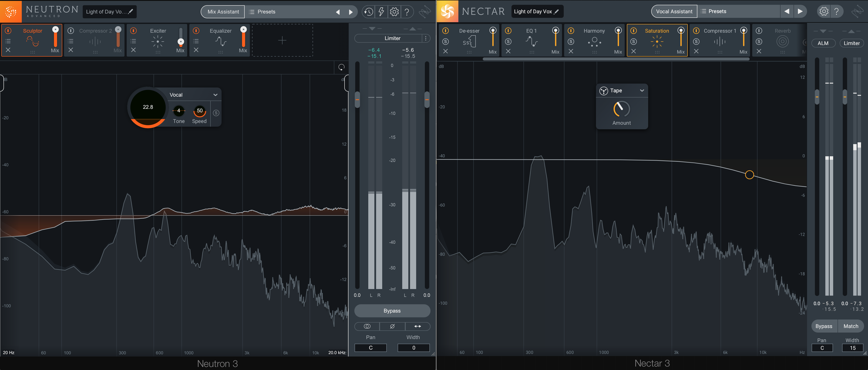The width and height of the screenshot is (868, 370).
Task: Toggle Nectar Saturation power
Action: click(633, 31)
